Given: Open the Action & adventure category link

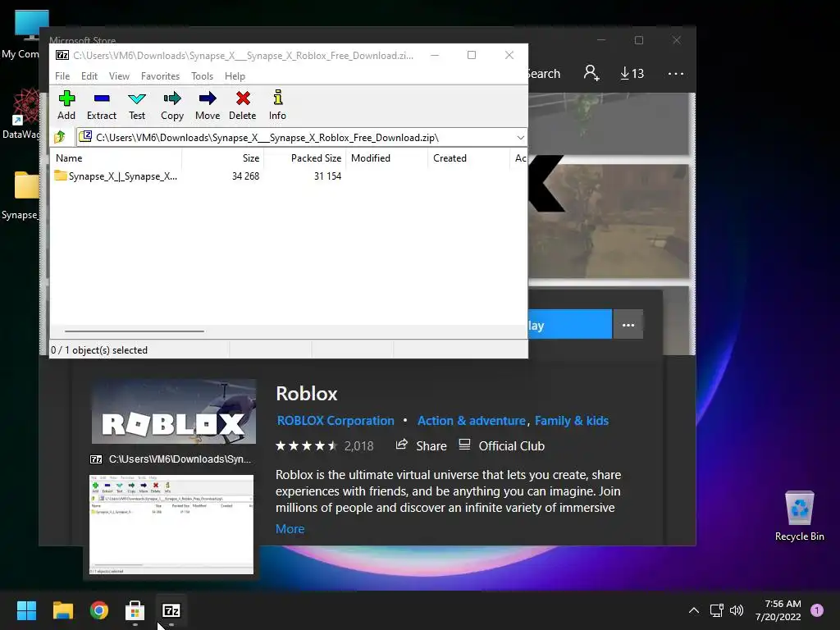Looking at the screenshot, I should pyautogui.click(x=472, y=421).
